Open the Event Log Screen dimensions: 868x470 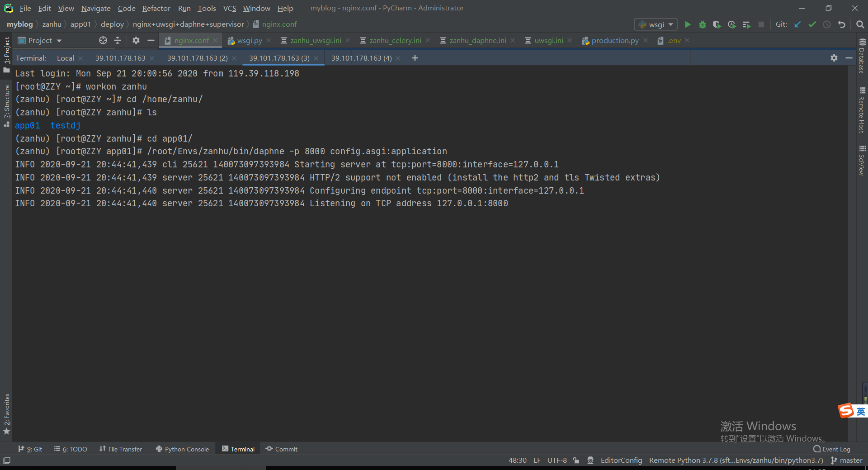[x=832, y=449]
